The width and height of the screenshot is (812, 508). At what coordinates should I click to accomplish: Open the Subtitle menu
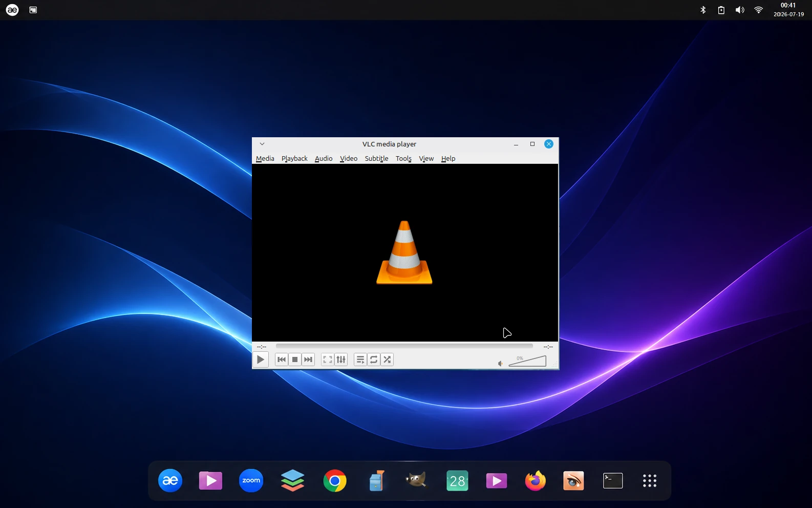coord(376,158)
